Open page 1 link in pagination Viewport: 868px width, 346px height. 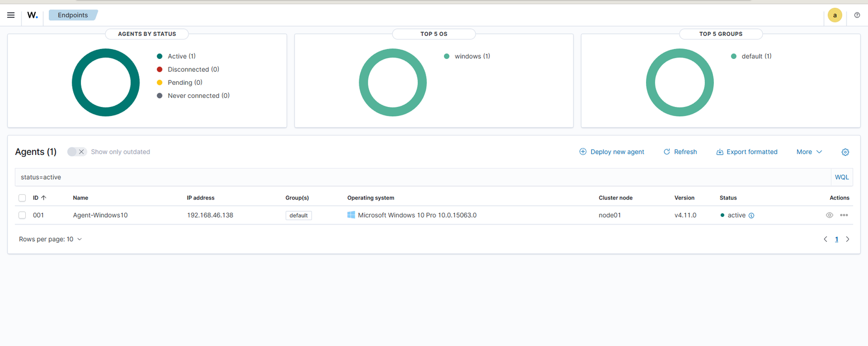click(836, 239)
